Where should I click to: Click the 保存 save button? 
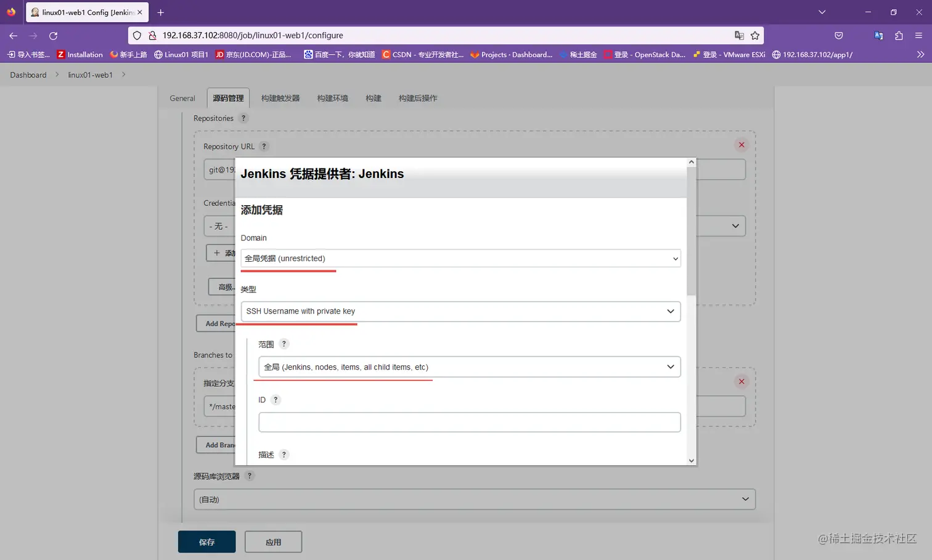207,542
